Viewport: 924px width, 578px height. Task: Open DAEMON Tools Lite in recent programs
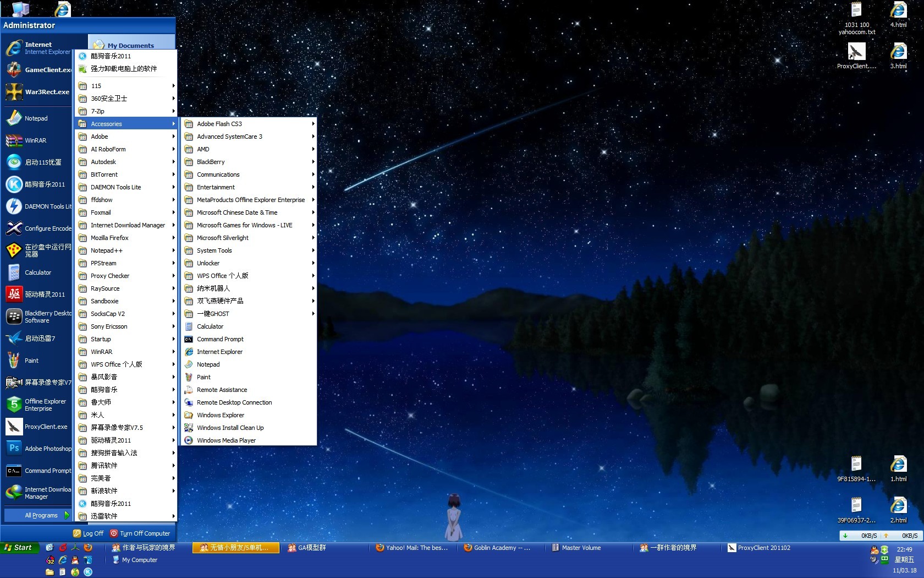[37, 206]
